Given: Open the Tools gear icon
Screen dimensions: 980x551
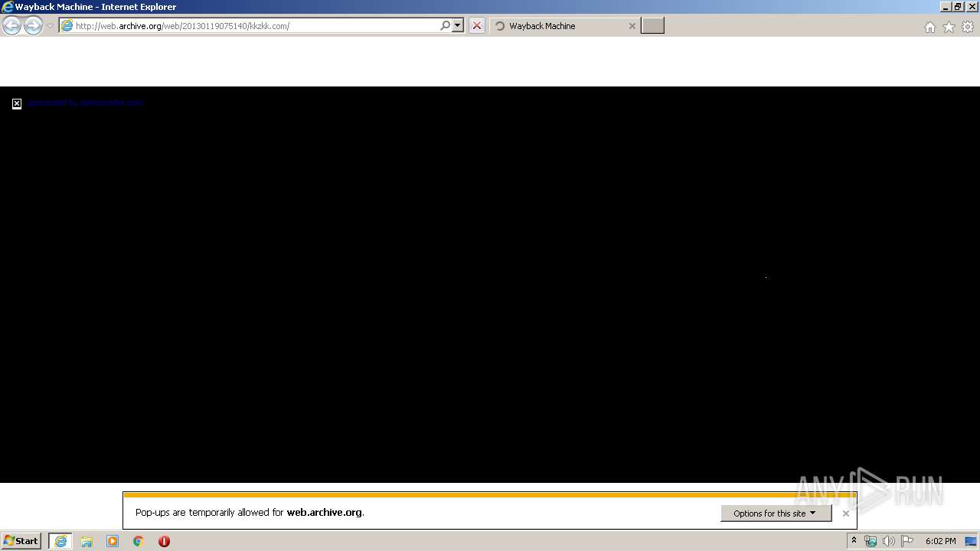Looking at the screenshot, I should pos(968,27).
